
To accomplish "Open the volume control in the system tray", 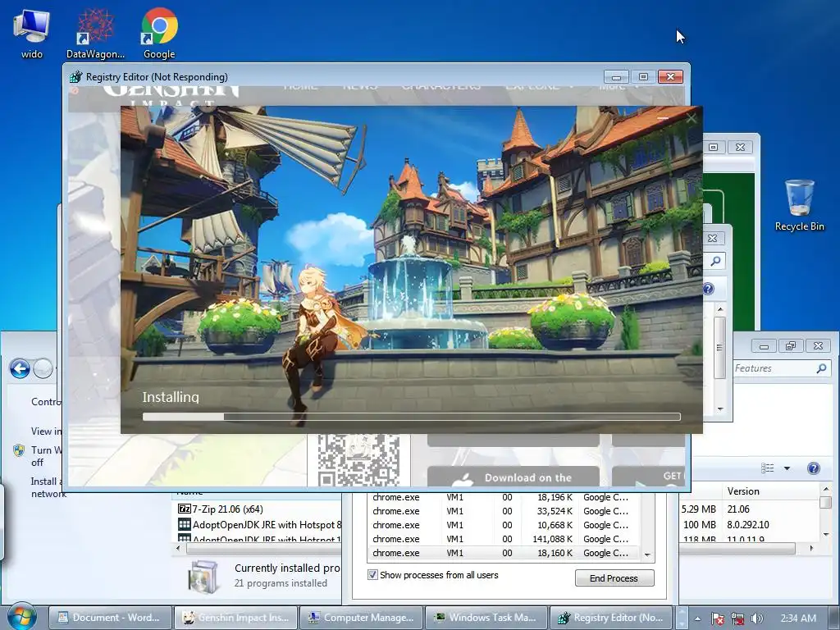I will (x=756, y=619).
